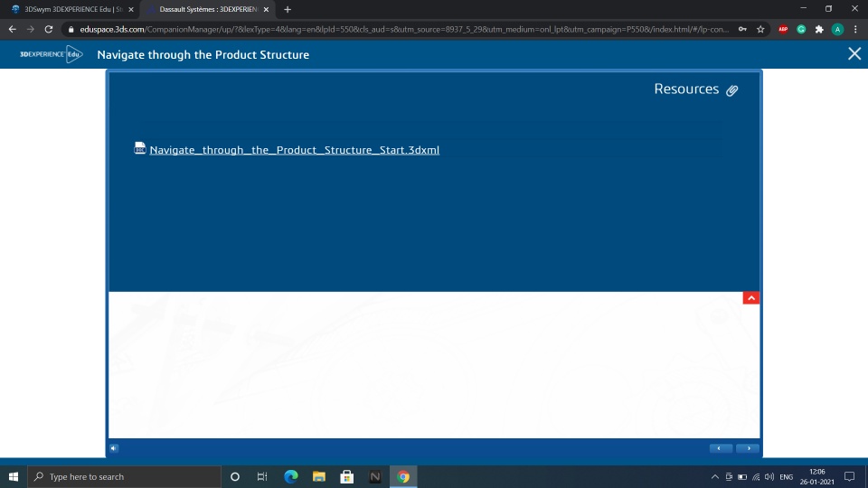The image size is (868, 488).
Task: Click the 3DEXPERIENCE Edu logo
Action: (51, 54)
